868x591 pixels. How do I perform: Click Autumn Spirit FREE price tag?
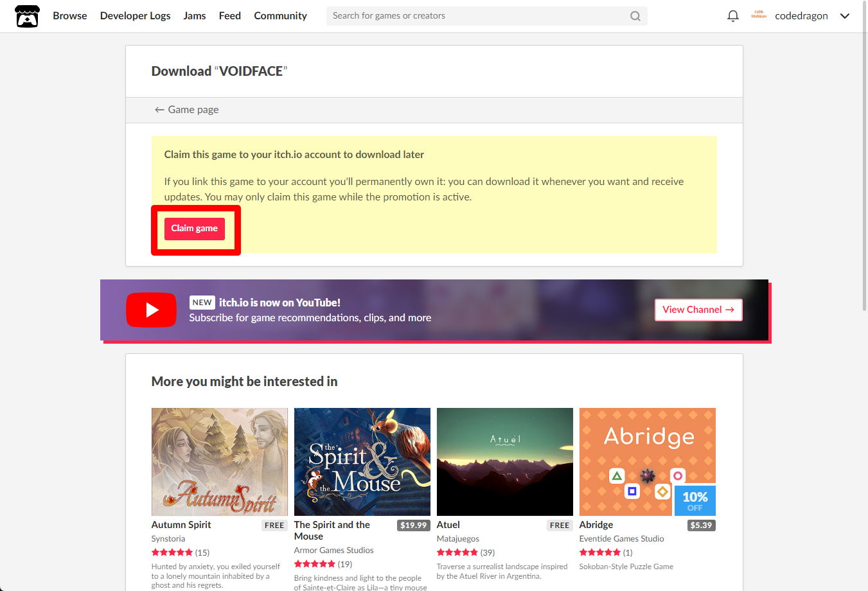click(274, 525)
